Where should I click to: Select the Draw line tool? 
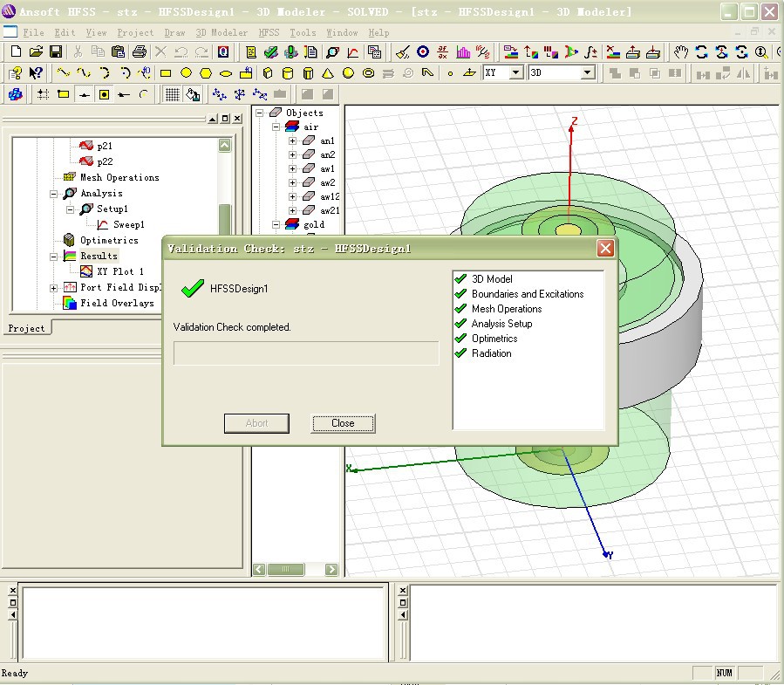[63, 73]
